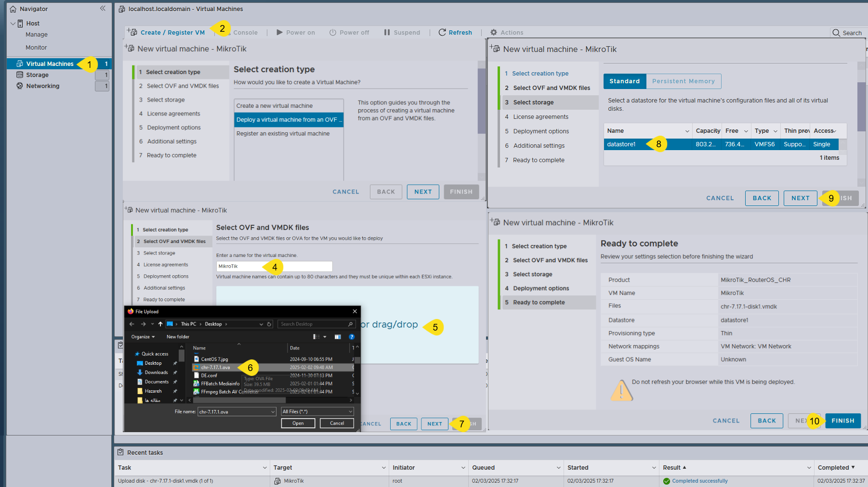This screenshot has width=868, height=487.
Task: Select the datastore1 row in the table
Action: (721, 144)
